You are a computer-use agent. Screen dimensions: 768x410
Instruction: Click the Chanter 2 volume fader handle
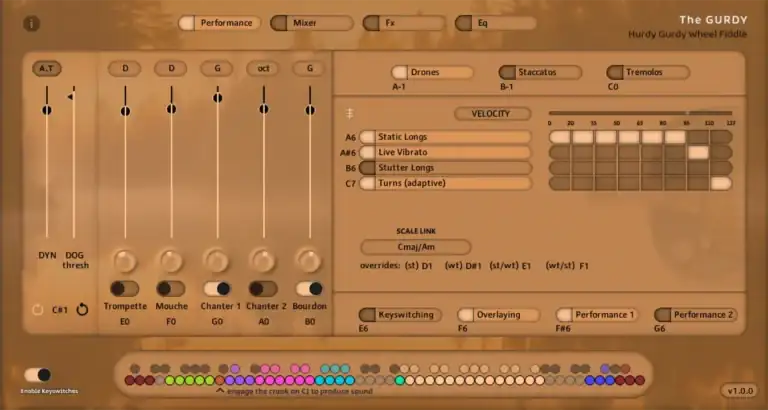[x=264, y=109]
